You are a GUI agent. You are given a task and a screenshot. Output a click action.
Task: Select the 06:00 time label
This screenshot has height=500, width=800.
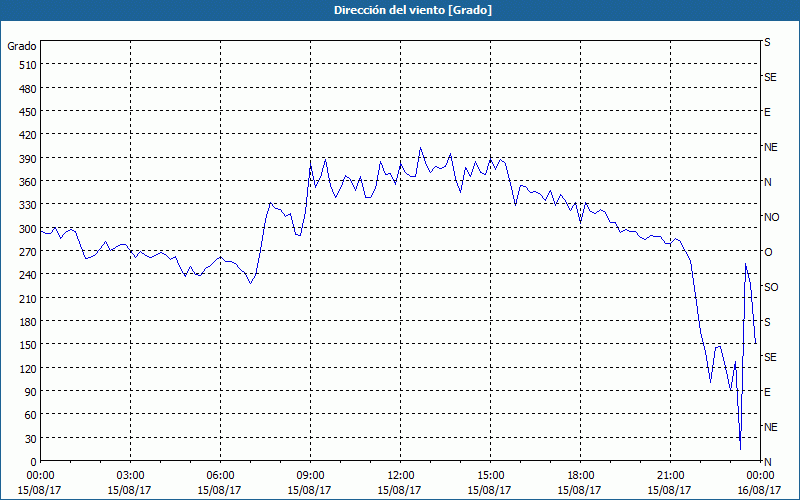click(x=220, y=476)
